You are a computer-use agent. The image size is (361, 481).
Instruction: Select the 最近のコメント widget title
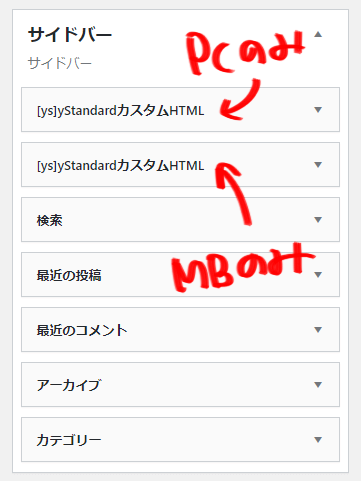[x=82, y=330]
